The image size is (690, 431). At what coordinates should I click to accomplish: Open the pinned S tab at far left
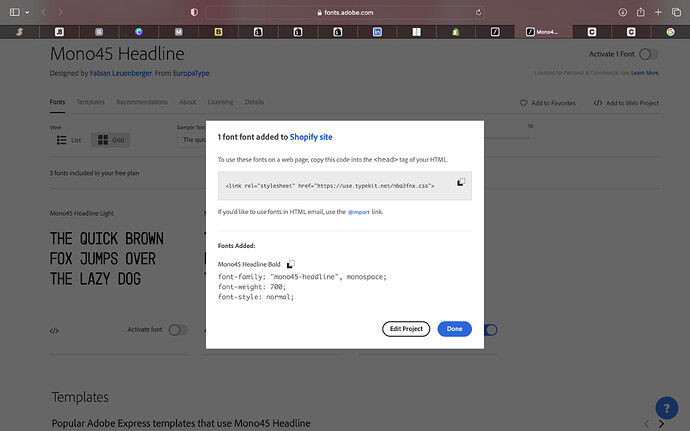coord(19,32)
